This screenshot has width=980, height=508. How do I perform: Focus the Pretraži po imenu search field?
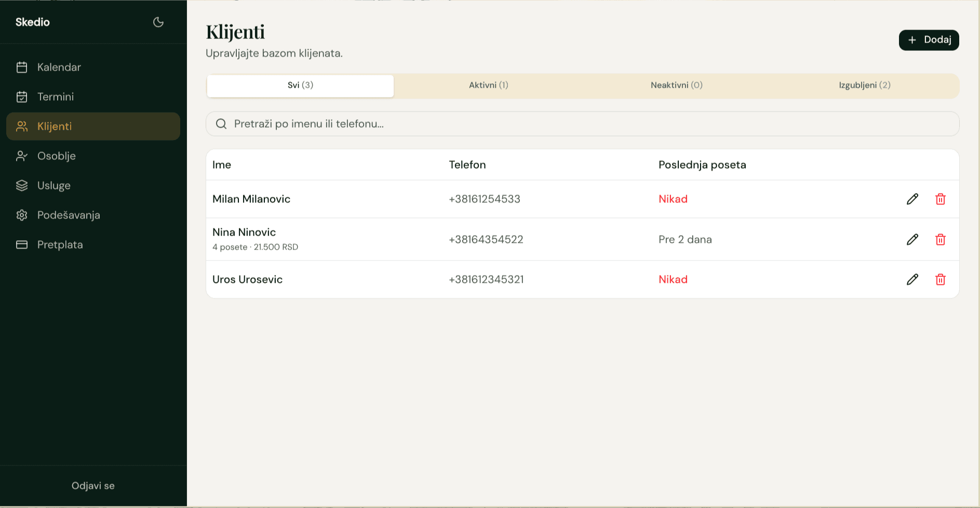click(x=582, y=124)
